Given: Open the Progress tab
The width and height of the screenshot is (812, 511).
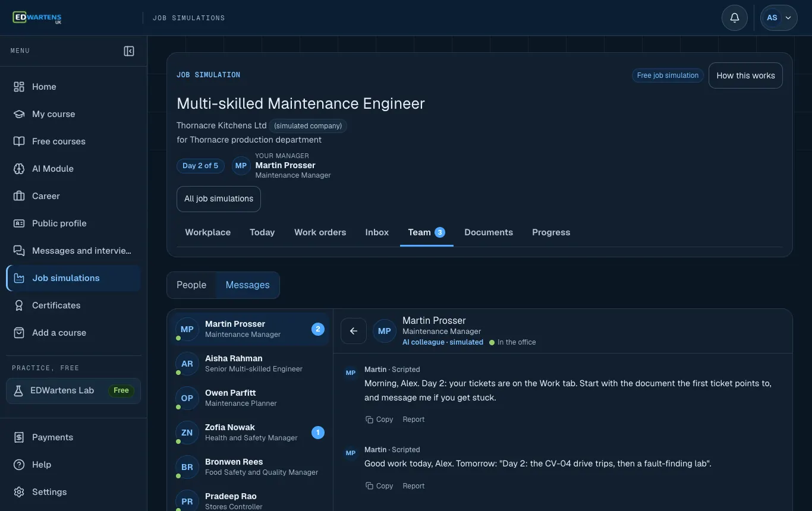Looking at the screenshot, I should coord(551,232).
